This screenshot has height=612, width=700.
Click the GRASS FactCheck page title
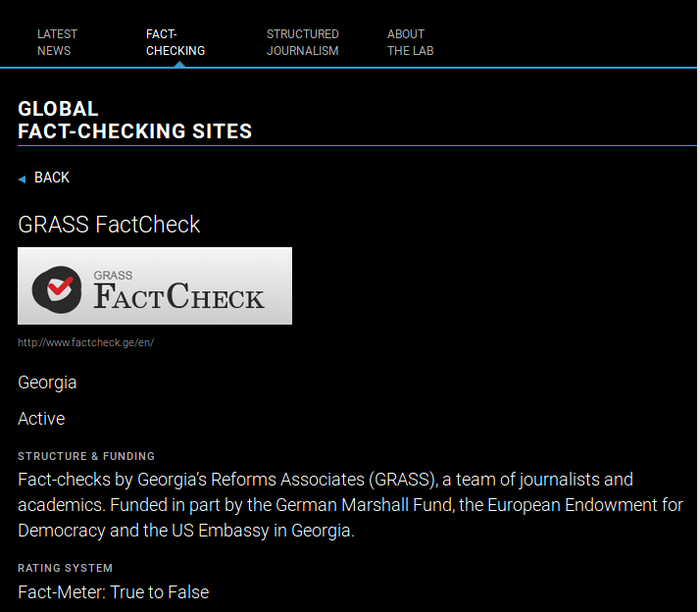coord(109,225)
